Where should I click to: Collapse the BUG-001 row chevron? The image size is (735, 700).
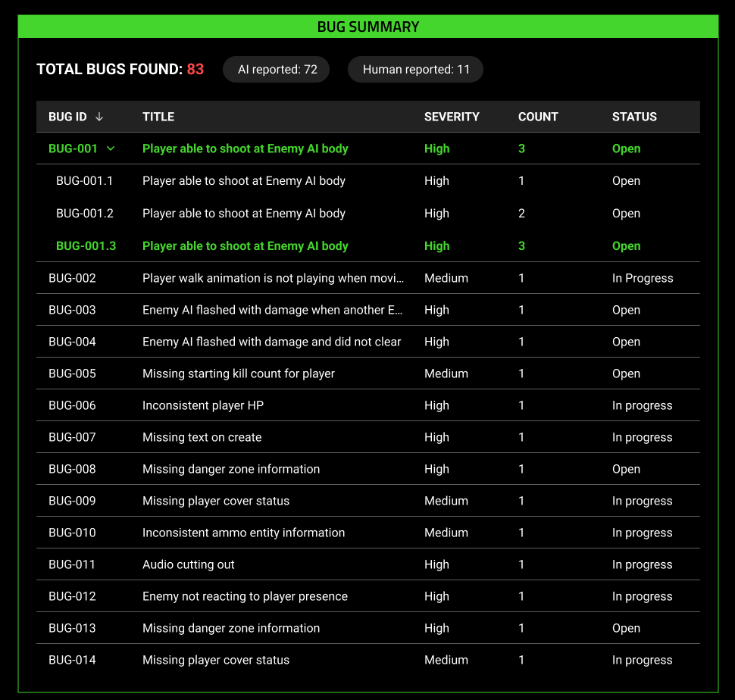[x=111, y=148]
